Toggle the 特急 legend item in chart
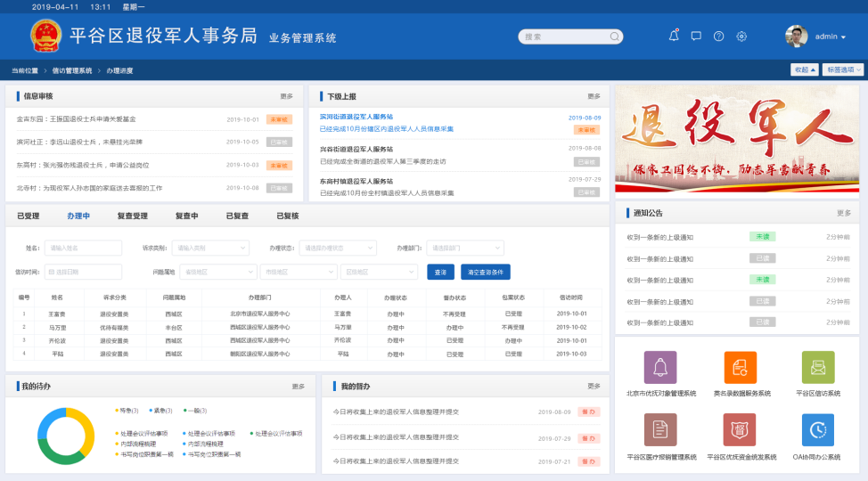The width and height of the screenshot is (868, 481). [127, 411]
